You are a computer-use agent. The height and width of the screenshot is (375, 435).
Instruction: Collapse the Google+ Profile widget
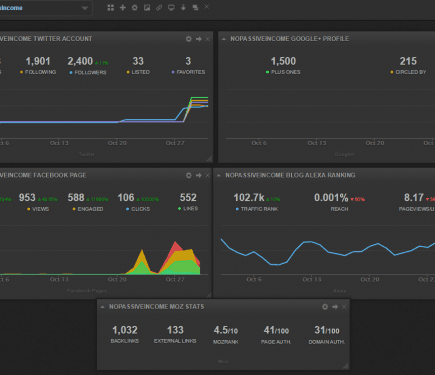[224, 39]
